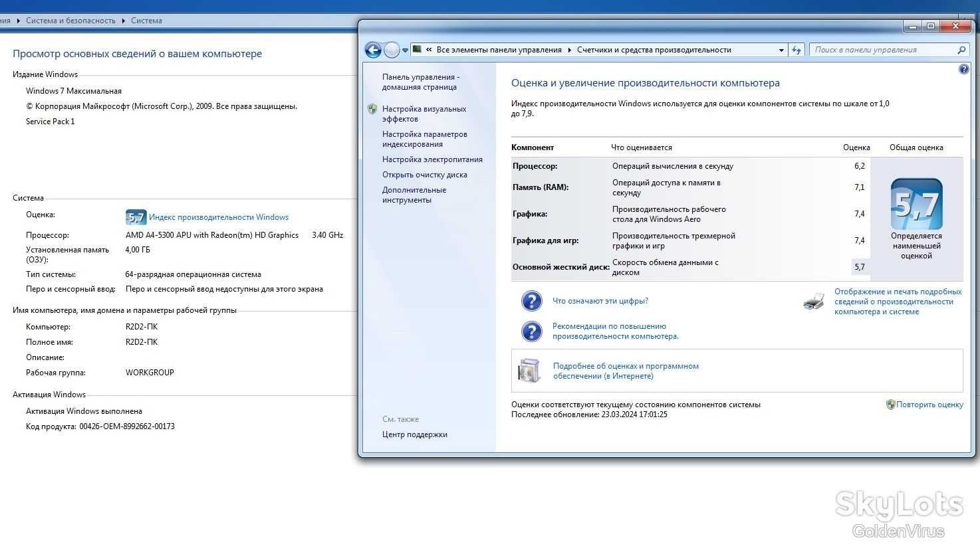This screenshot has height=560, width=980.
Task: Maximize the performance window
Action: pyautogui.click(x=931, y=27)
